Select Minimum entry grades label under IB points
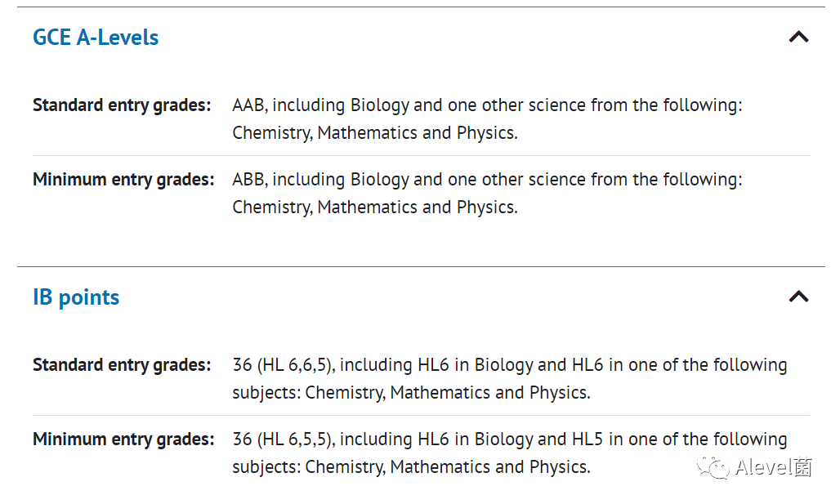 tap(123, 439)
